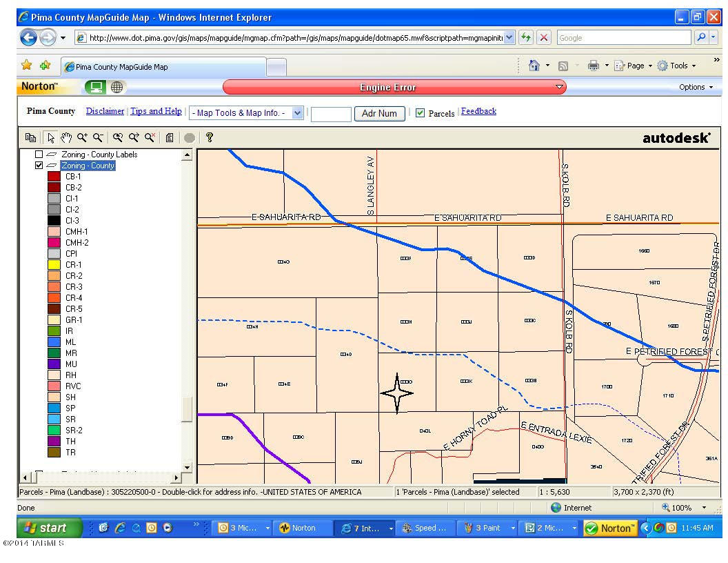The image size is (728, 563).
Task: Click the Windows start button
Action: tap(49, 528)
